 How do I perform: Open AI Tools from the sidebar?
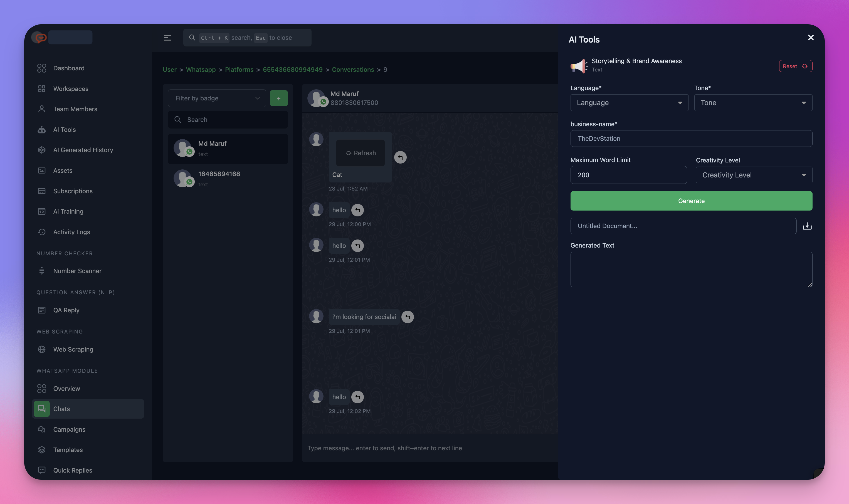click(x=65, y=130)
